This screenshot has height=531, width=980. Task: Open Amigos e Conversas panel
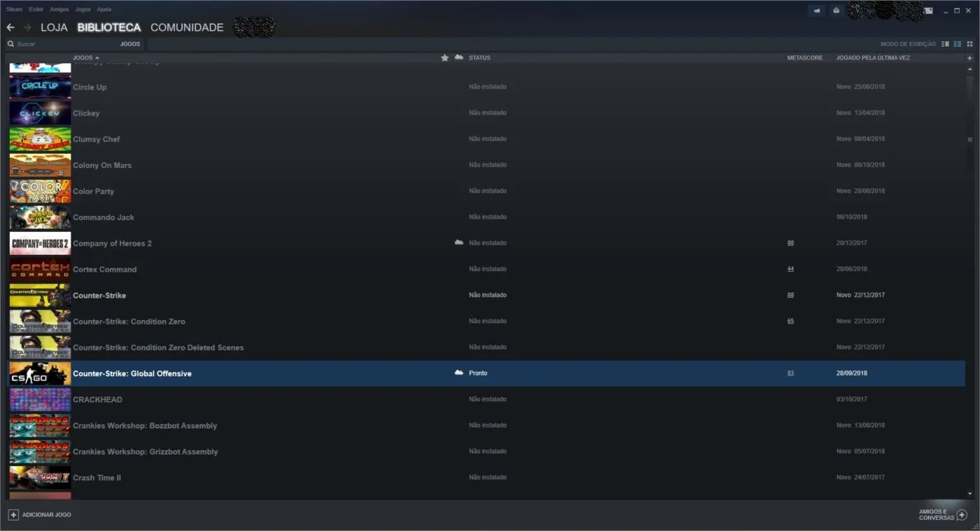tap(942, 515)
